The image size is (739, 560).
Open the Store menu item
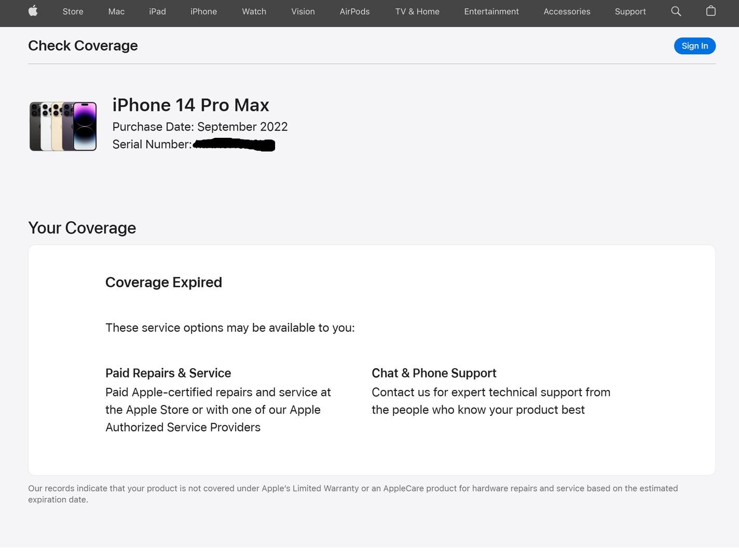click(73, 11)
